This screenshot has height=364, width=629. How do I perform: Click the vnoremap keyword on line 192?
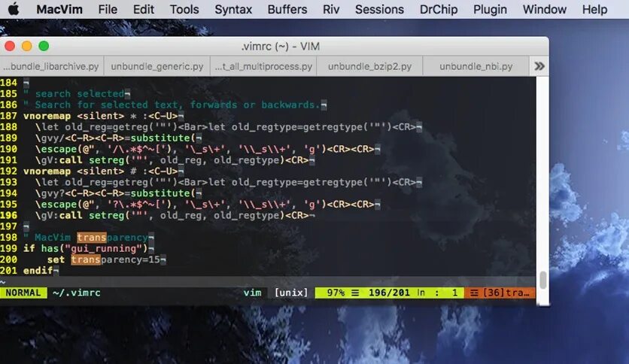pos(47,171)
